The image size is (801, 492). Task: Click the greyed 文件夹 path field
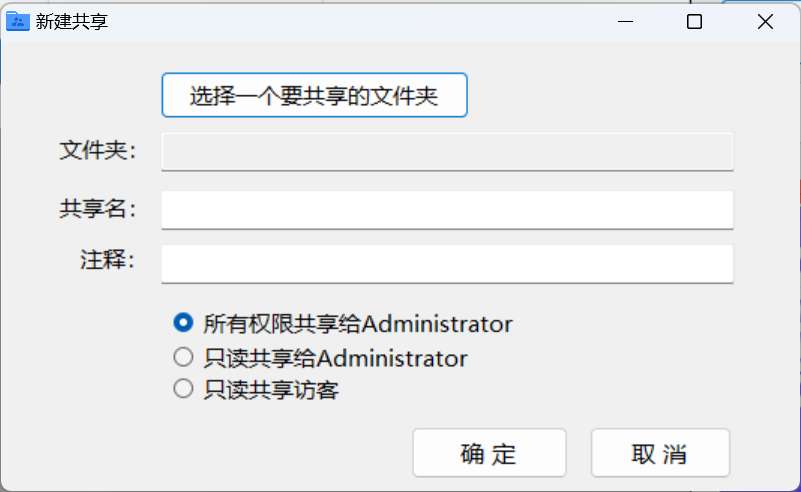click(447, 151)
